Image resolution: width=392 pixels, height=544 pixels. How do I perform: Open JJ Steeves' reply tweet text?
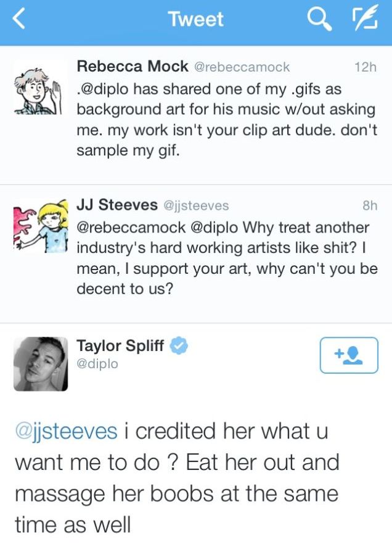click(227, 258)
